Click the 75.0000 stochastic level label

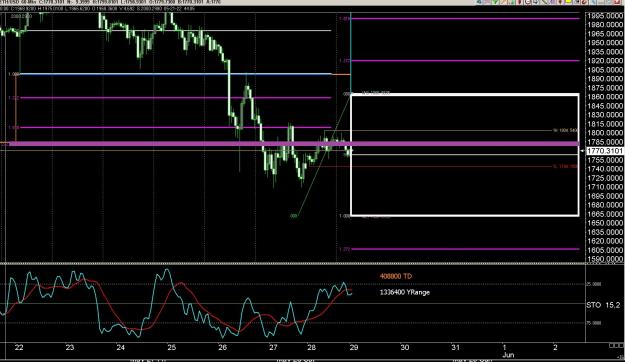594,323
